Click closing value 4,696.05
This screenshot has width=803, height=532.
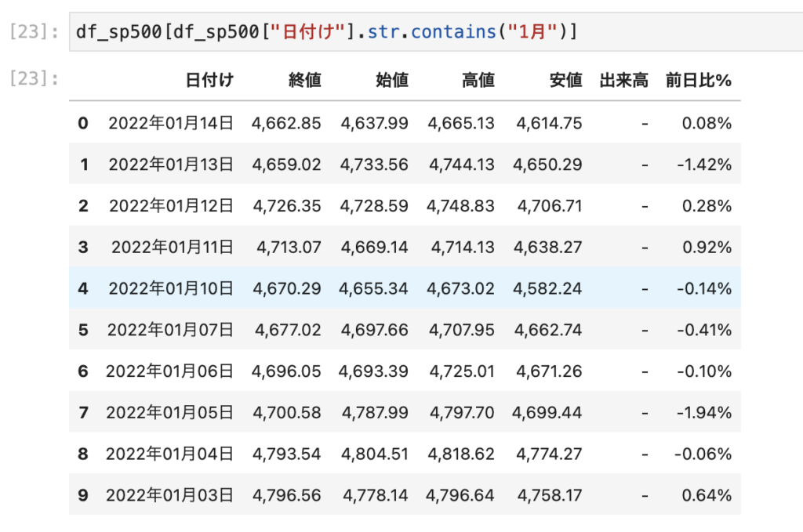click(x=286, y=371)
